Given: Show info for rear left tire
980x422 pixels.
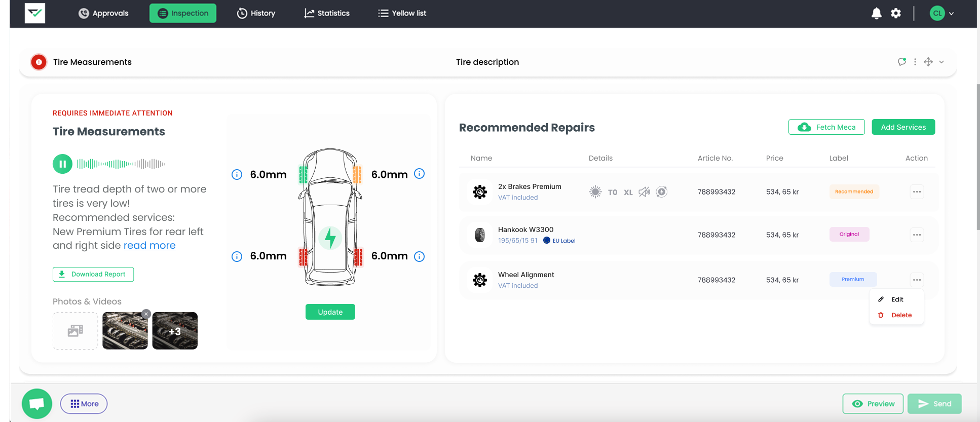Looking at the screenshot, I should click(237, 256).
